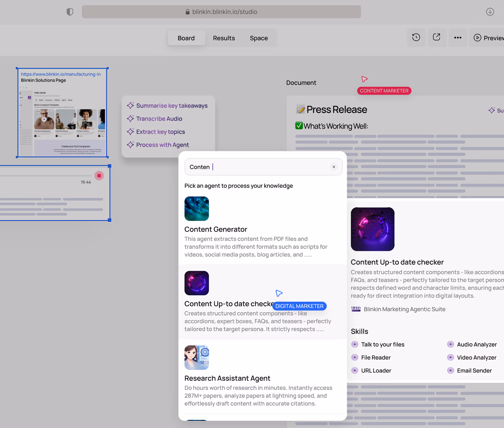Clear the agent search field with the X
Viewport: 504px width, 428px height.
click(334, 167)
